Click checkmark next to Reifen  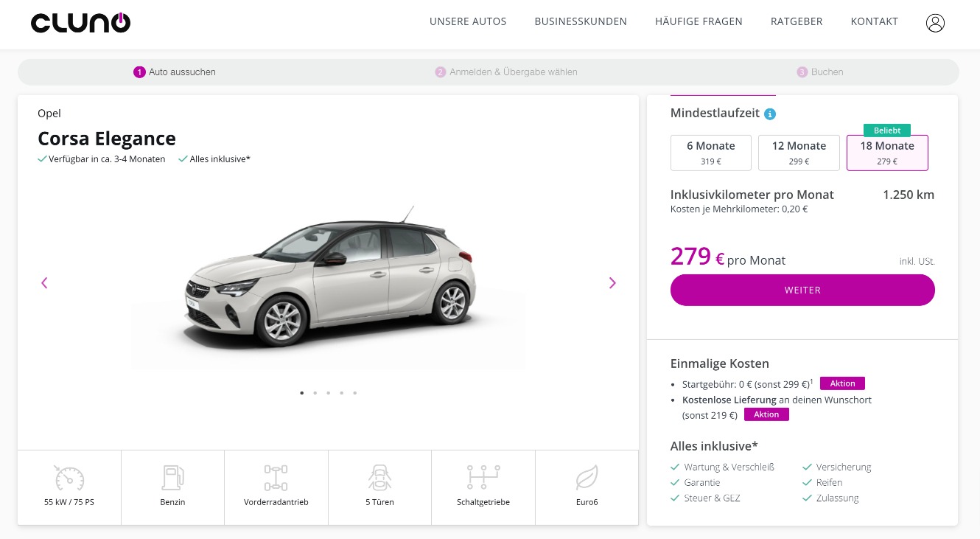808,482
